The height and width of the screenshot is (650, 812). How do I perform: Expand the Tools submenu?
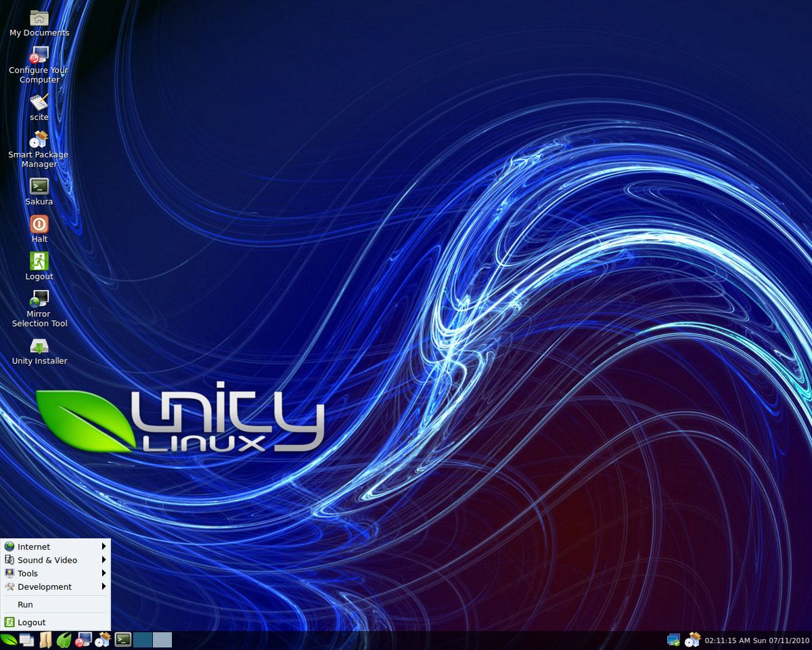(27, 573)
